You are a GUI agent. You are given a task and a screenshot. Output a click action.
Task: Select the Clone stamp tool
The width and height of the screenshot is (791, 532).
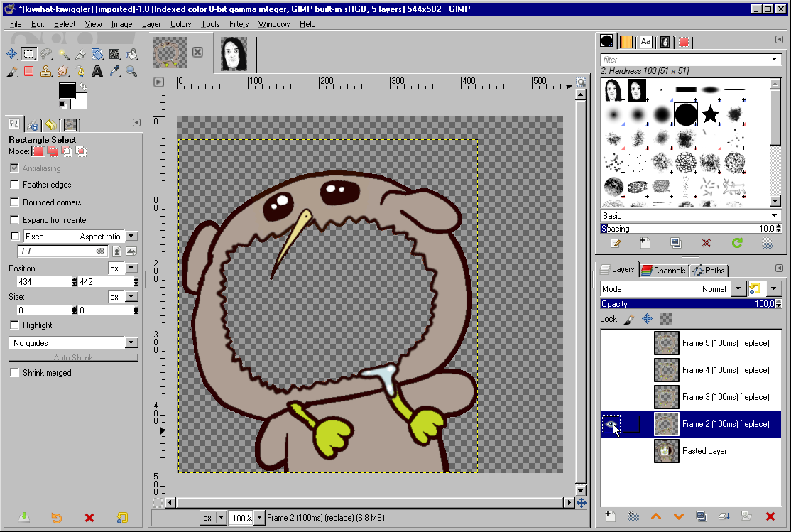pyautogui.click(x=46, y=71)
